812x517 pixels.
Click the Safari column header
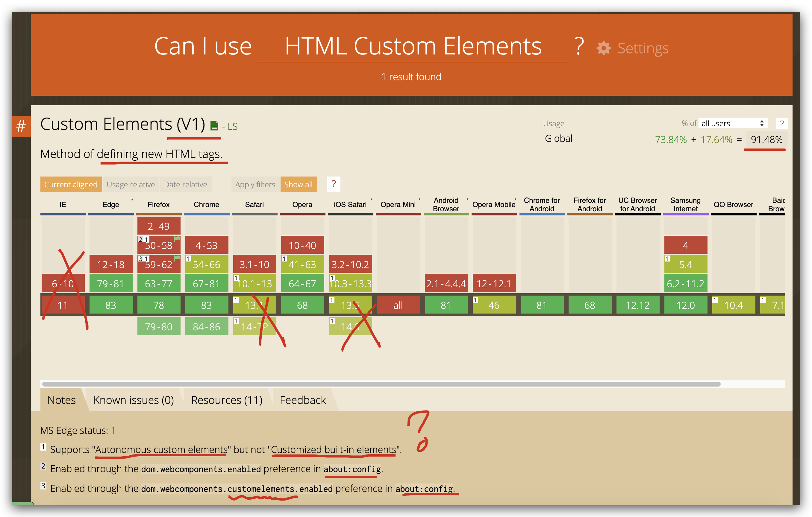point(254,204)
